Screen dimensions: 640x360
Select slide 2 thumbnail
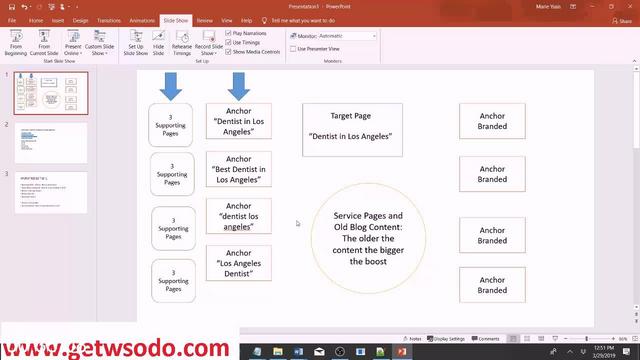tap(51, 143)
